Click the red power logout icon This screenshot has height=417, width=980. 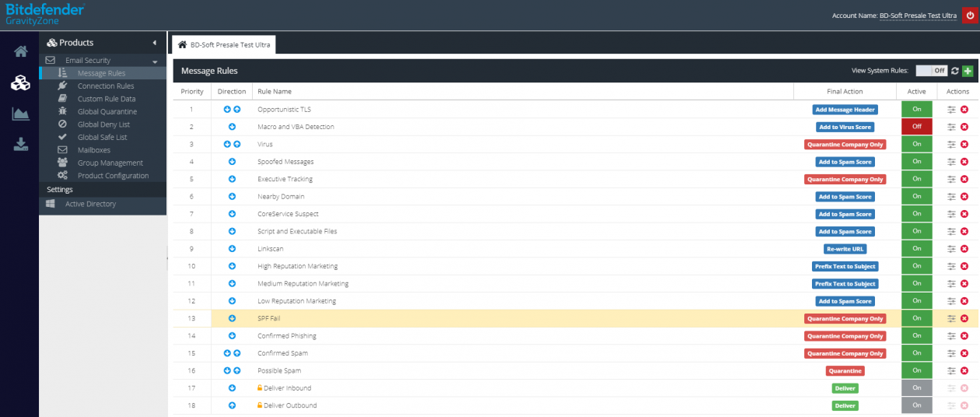[969, 15]
